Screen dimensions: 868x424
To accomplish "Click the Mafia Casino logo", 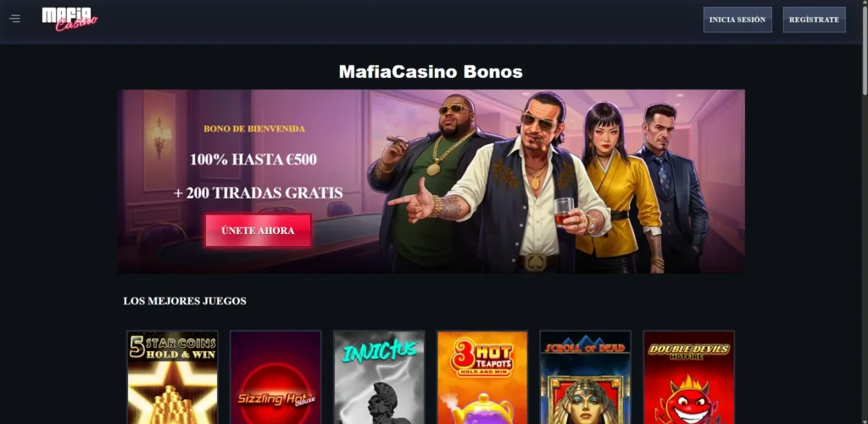I will click(x=70, y=19).
